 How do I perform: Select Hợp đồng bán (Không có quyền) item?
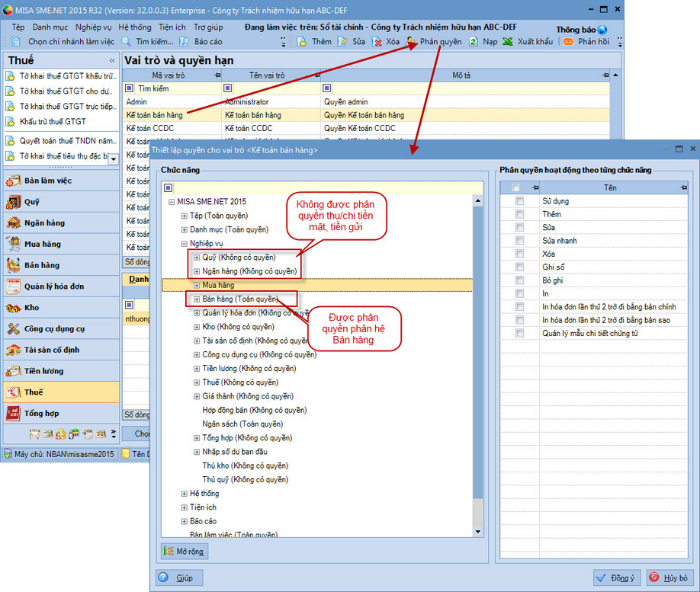coord(255,411)
